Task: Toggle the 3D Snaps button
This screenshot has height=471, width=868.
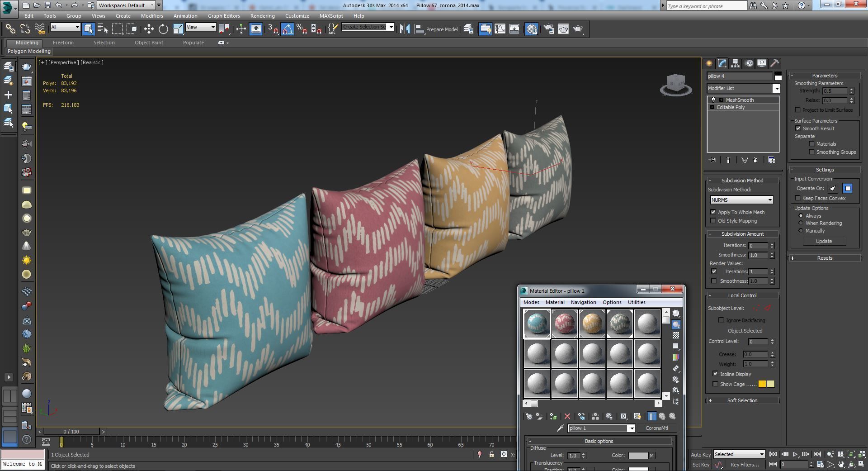Action: 273,29
